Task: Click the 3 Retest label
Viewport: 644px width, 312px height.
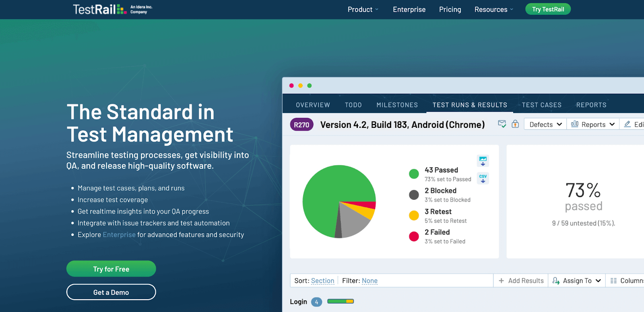Action: [x=438, y=211]
